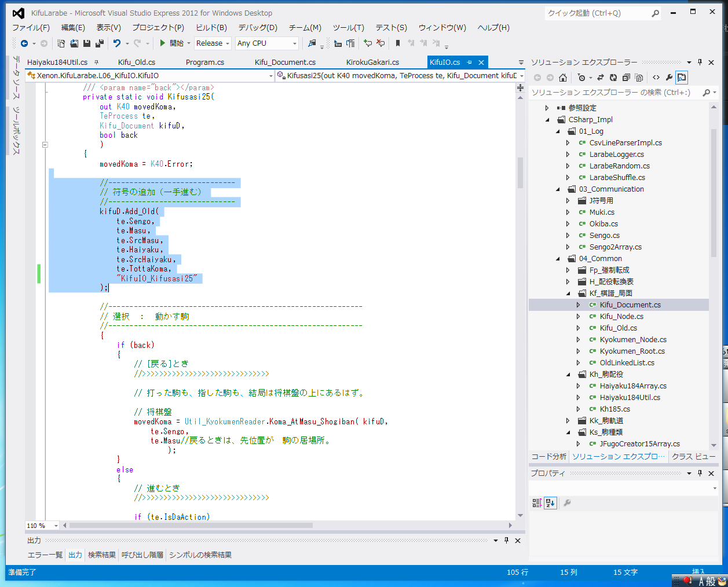Switch to the Kifu_Document.cs tab
This screenshot has width=728, height=587.
[x=285, y=63]
